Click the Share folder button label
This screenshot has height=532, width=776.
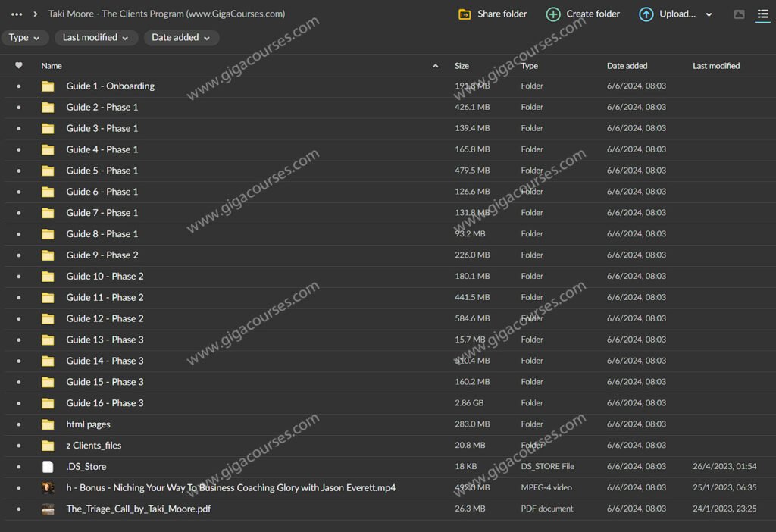(502, 14)
